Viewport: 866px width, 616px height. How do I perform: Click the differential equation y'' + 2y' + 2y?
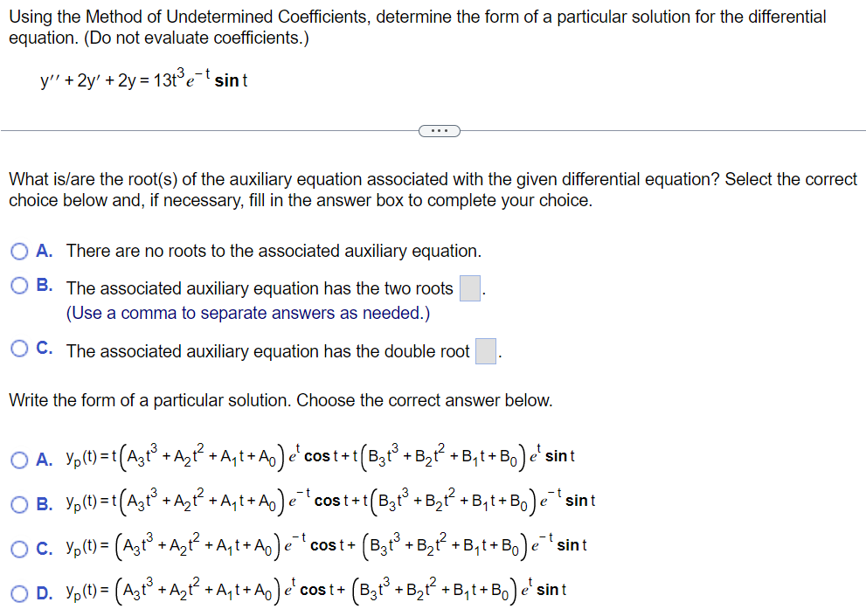(142, 80)
